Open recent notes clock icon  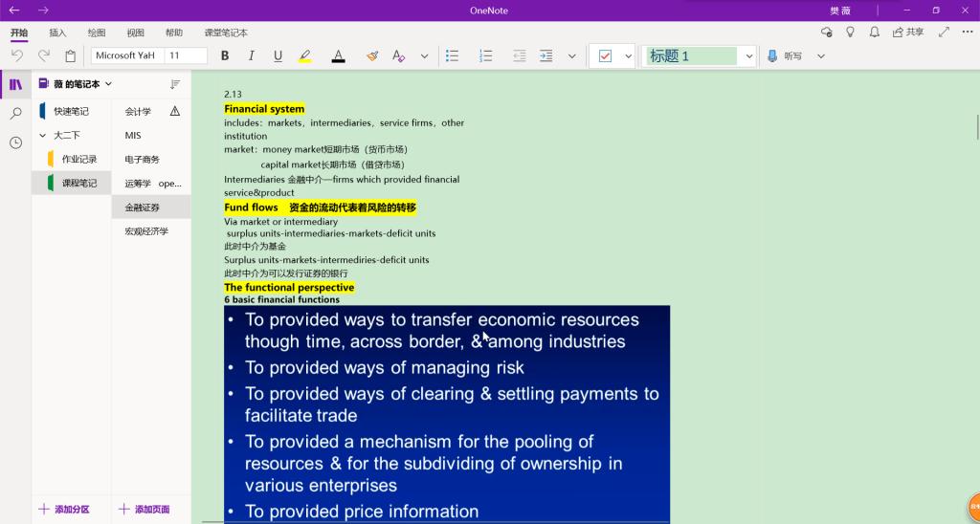click(15, 142)
